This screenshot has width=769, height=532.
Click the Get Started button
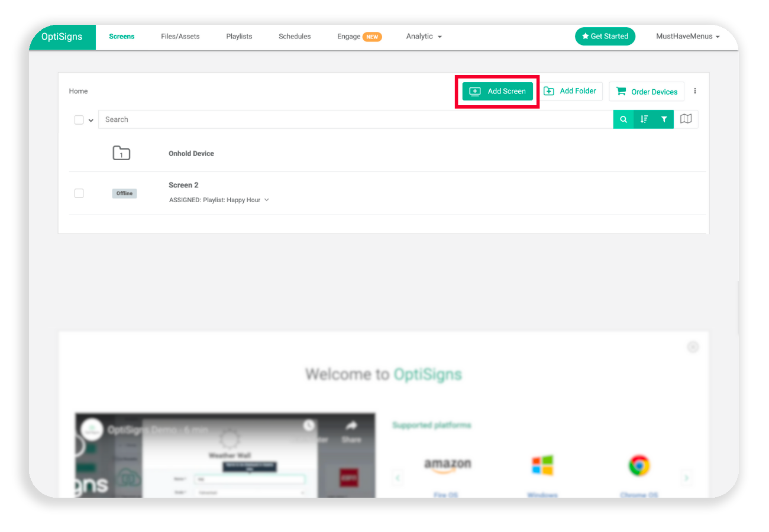(x=605, y=36)
